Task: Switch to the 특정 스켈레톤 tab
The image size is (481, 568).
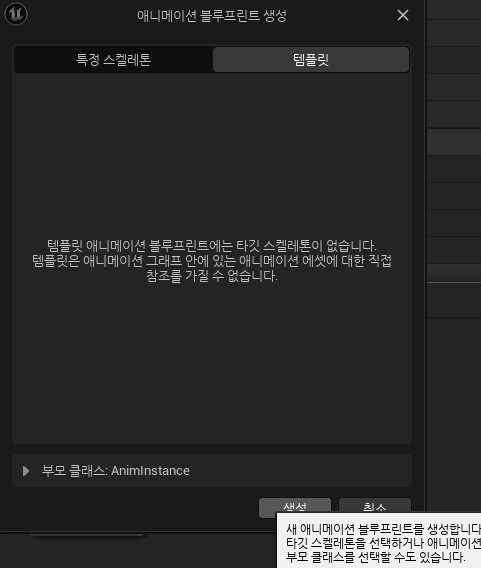Action: tap(113, 59)
